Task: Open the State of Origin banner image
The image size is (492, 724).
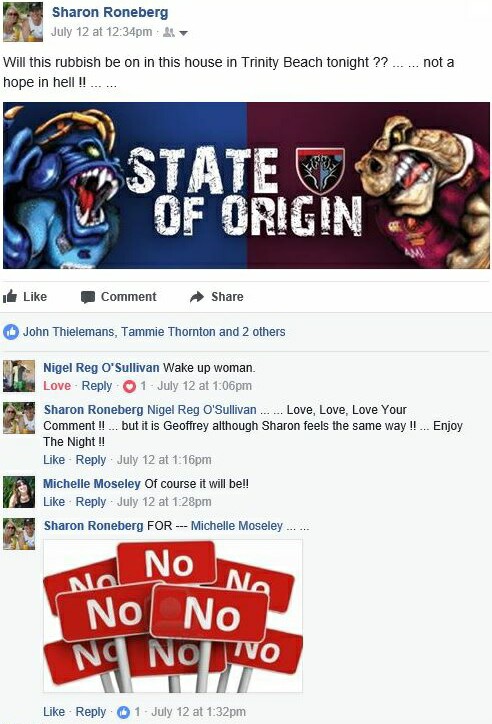Action: [x=246, y=185]
